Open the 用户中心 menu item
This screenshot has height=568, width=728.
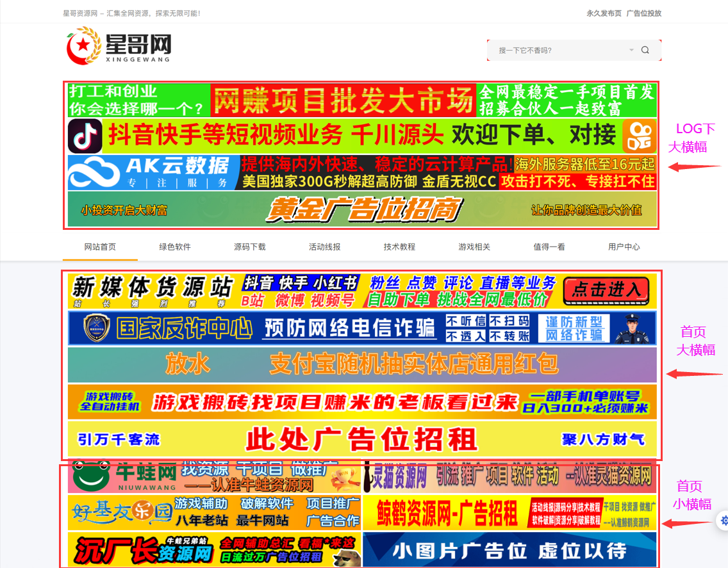pos(624,247)
